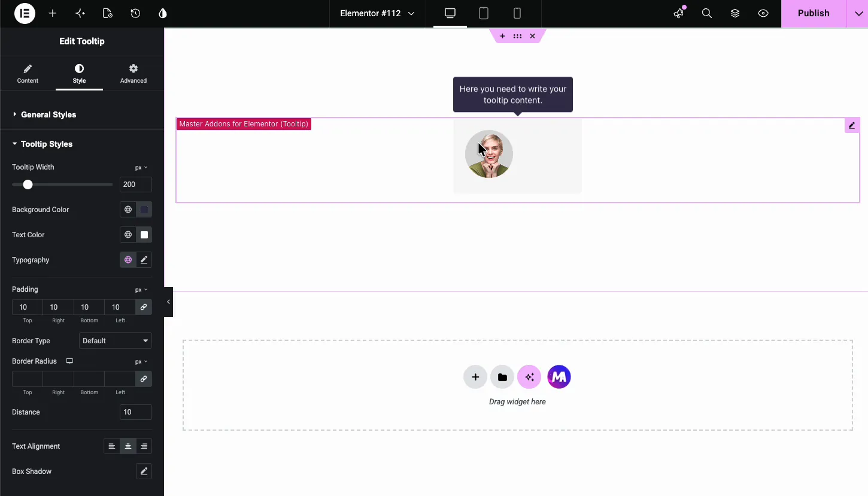Click the woman's circular avatar image

coord(489,154)
